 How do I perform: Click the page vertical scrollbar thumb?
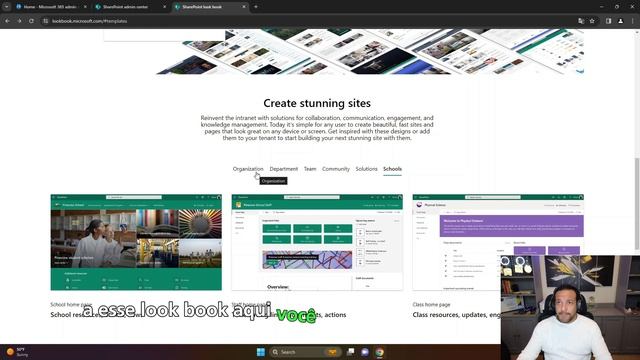click(637, 203)
